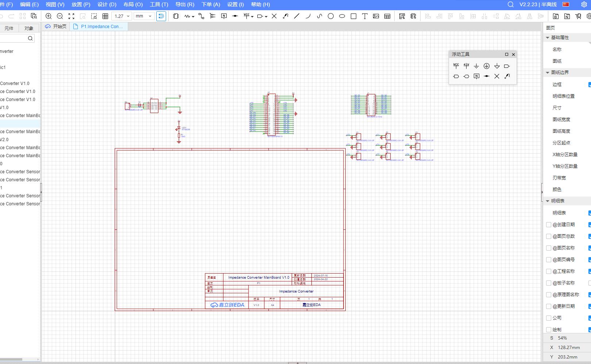Screen dimensions: 591x364
Task: Click the insert image tool icon
Action: tap(376, 16)
